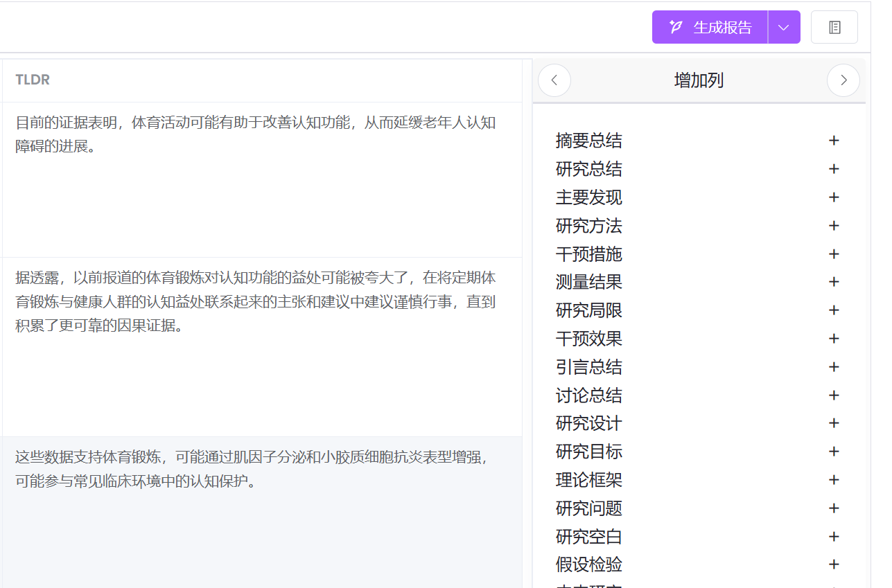Click the TLDR column header
The width and height of the screenshot is (892, 588).
coord(33,80)
